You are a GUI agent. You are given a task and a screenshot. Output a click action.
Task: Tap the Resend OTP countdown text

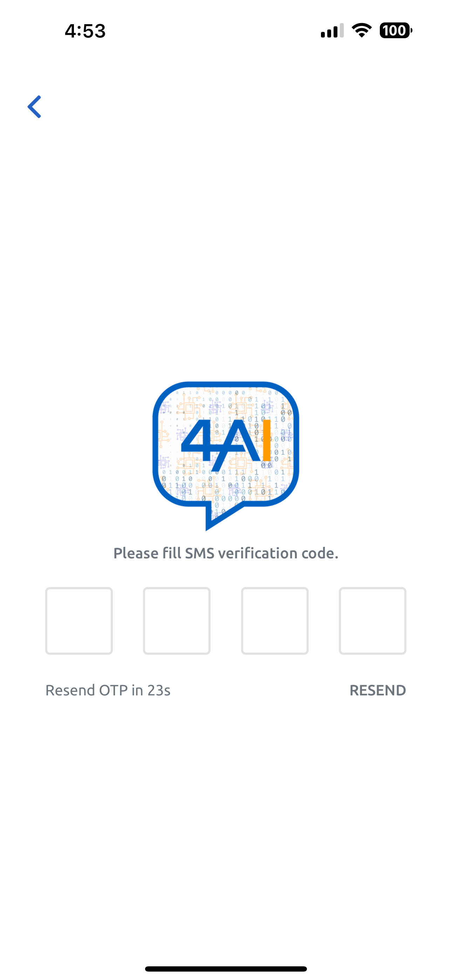point(108,690)
